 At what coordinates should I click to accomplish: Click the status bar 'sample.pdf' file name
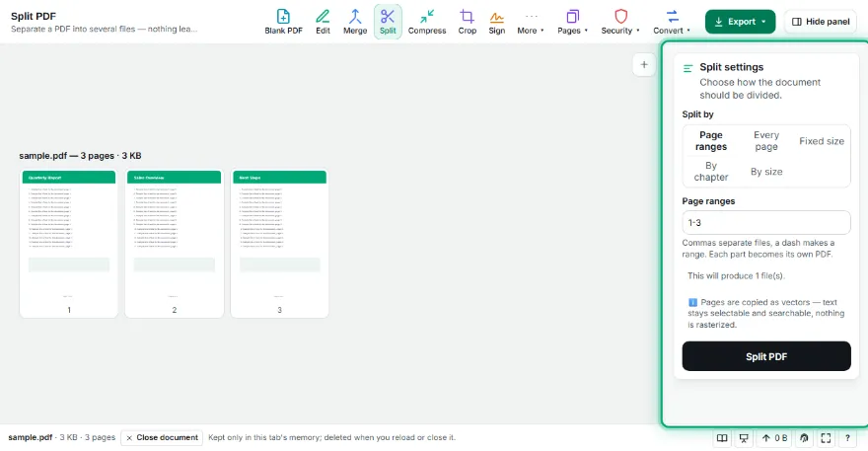coord(30,438)
